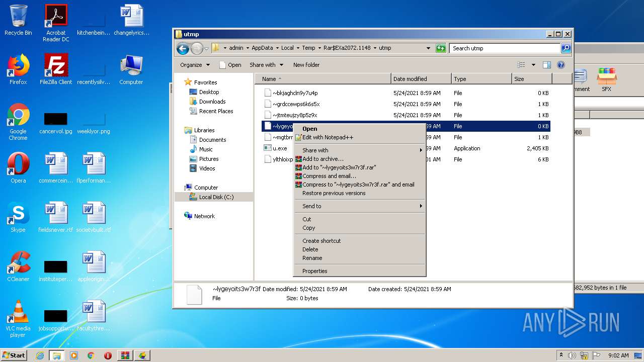
Task: Click Temp segment in address breadcrumb
Action: point(308,48)
